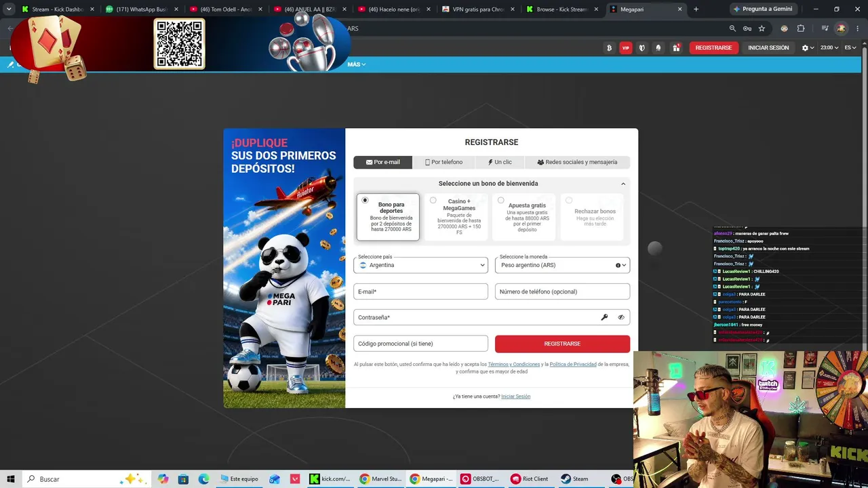The image size is (868, 488).
Task: Click the INICIAR SESIÓN header button
Action: pyautogui.click(x=768, y=47)
